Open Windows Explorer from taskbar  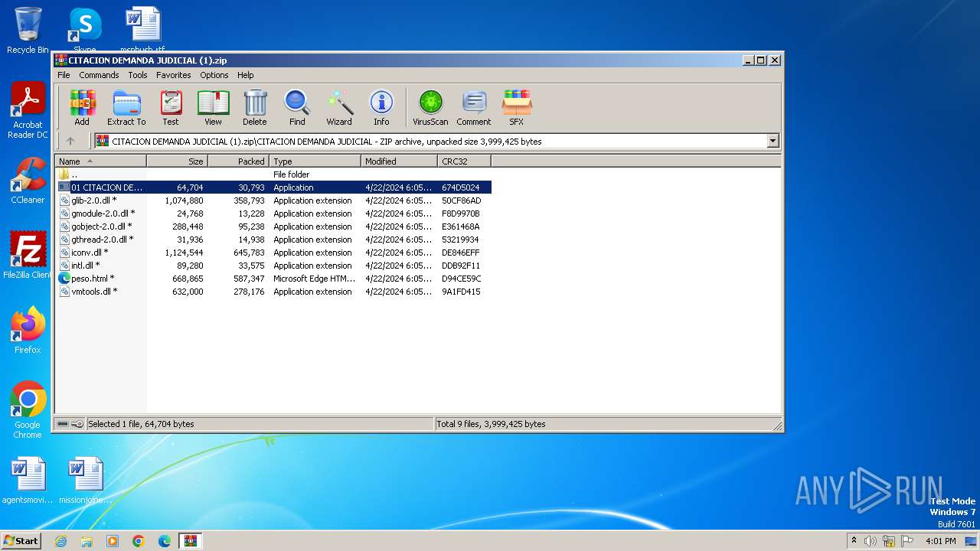tap(87, 541)
